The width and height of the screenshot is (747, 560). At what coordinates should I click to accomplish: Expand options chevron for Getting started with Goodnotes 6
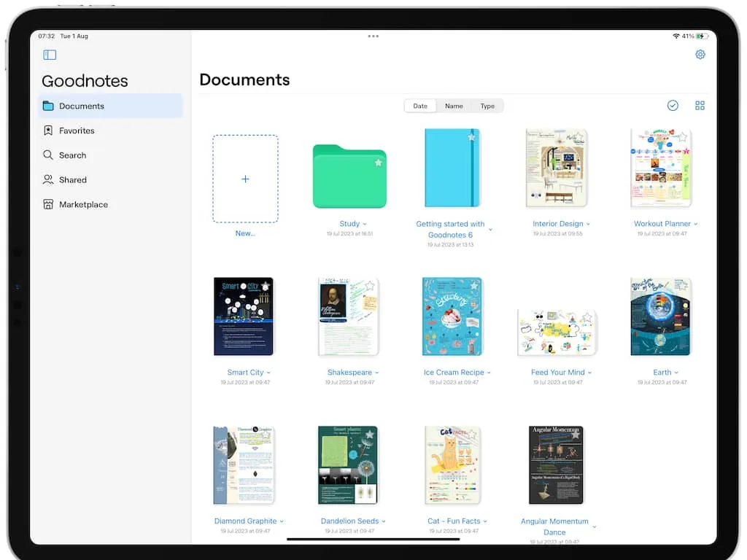click(x=490, y=230)
